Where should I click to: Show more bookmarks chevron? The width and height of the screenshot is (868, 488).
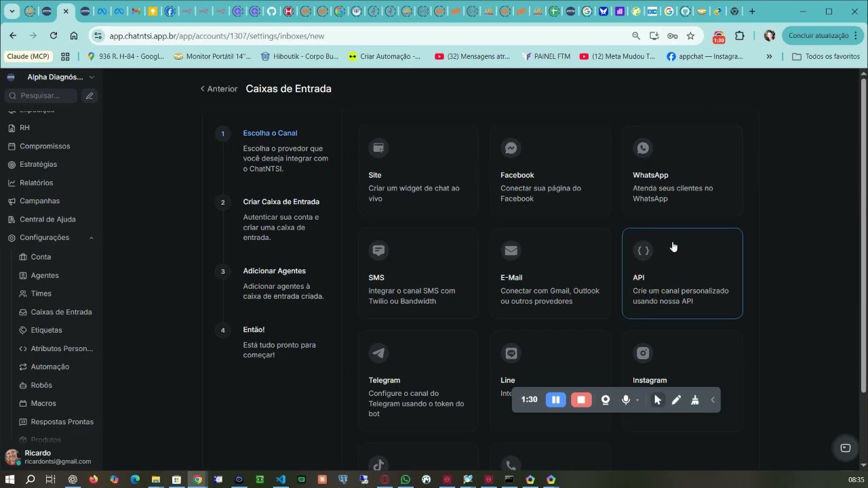click(769, 56)
